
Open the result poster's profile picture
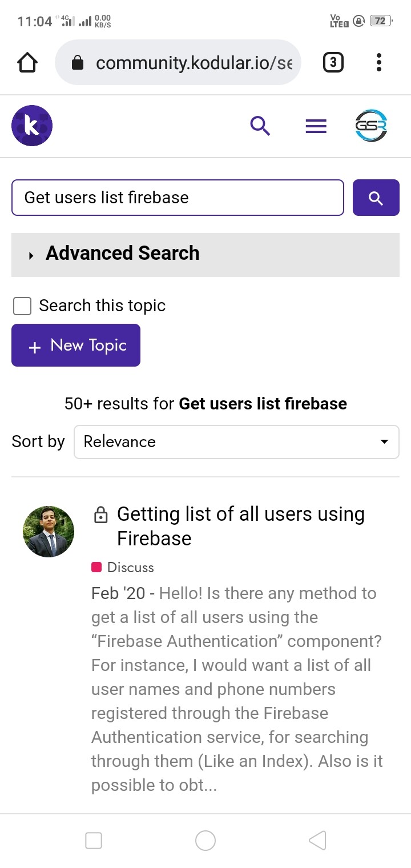(x=49, y=531)
